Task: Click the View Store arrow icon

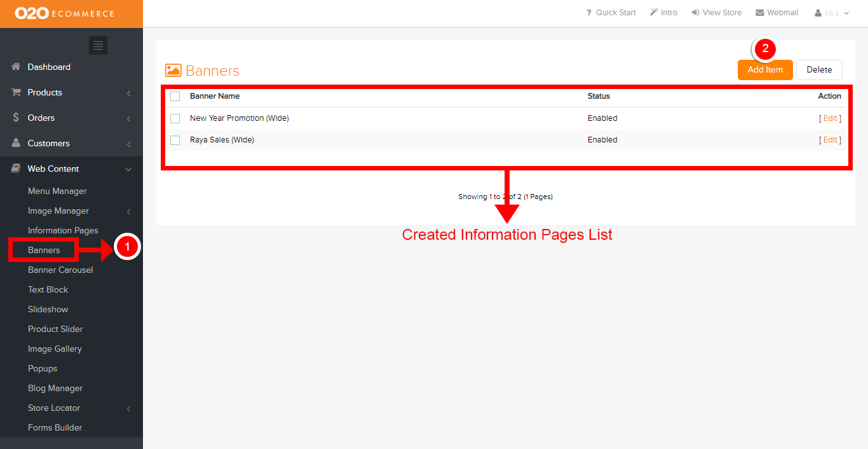Action: click(696, 13)
